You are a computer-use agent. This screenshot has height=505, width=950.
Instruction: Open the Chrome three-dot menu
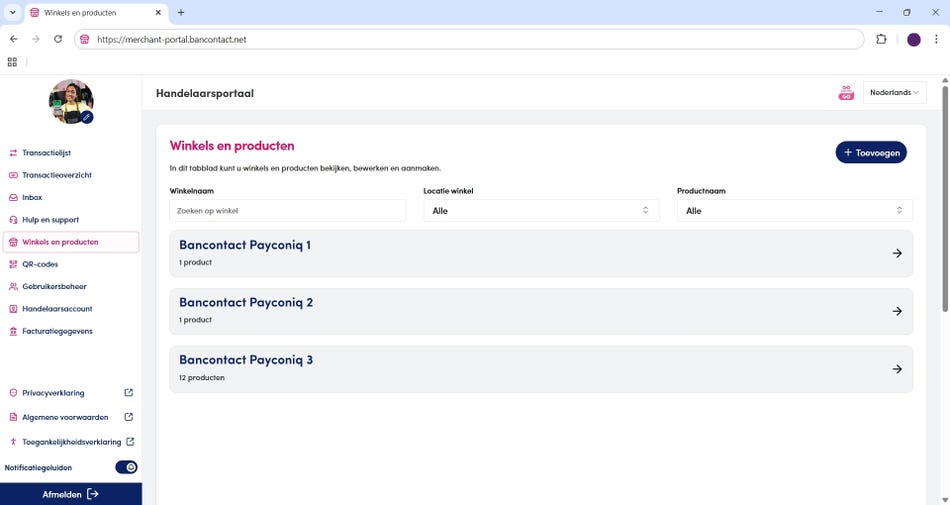click(936, 39)
